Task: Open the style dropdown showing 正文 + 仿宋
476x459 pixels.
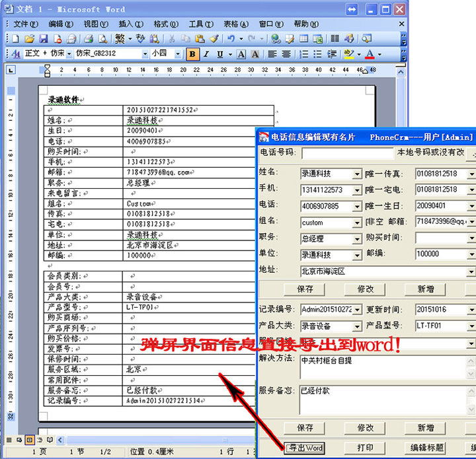Action: [69, 54]
